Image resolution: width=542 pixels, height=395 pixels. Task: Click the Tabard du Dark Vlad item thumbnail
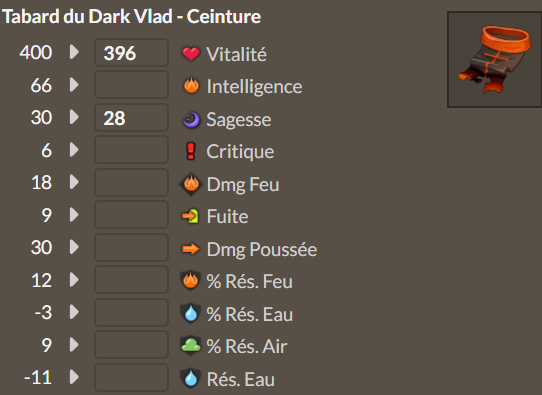pos(495,59)
